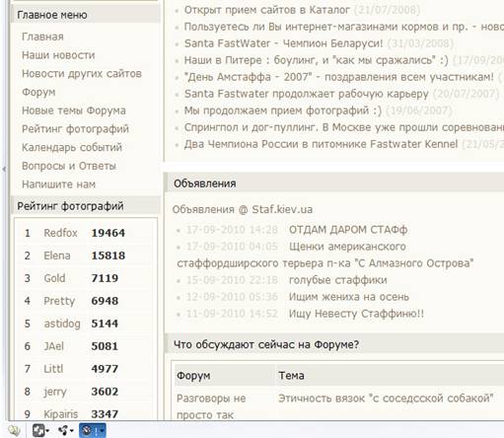
Task: Open Redfox in photo rating list
Action: tap(60, 233)
